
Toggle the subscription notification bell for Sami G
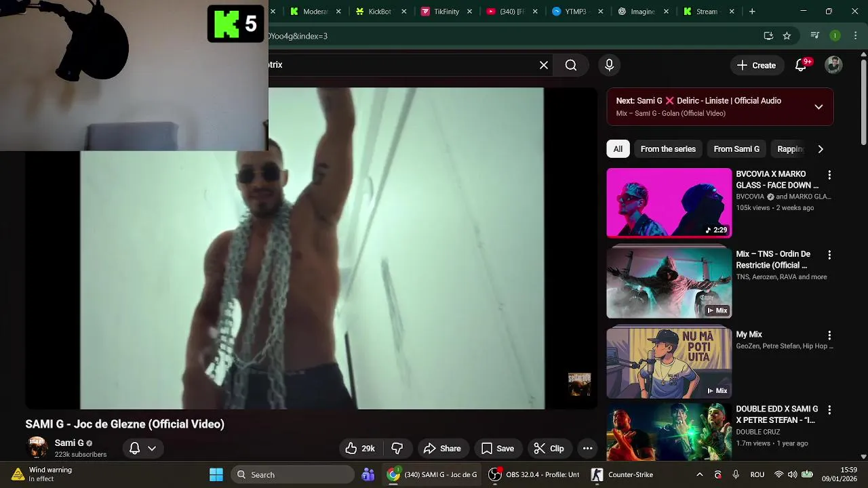click(x=142, y=448)
